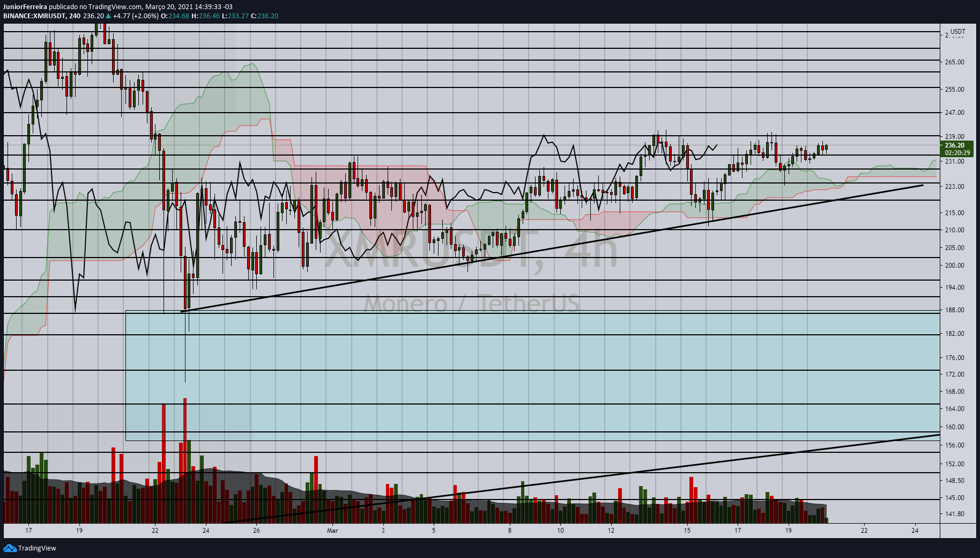Select the USDT currency label on price axis
980x558 pixels.
958,31
